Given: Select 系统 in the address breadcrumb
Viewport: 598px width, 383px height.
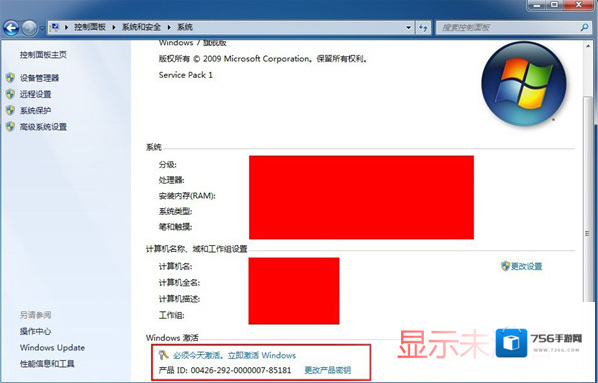Looking at the screenshot, I should tap(185, 27).
